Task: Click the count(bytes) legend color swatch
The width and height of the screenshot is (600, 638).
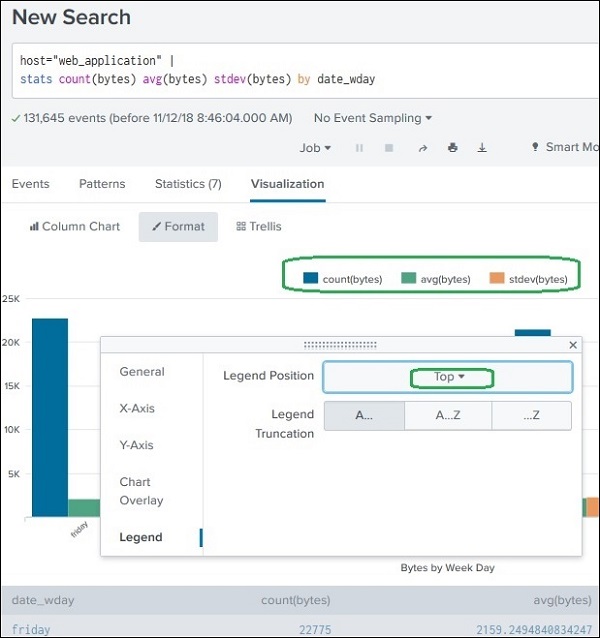Action: 311,279
